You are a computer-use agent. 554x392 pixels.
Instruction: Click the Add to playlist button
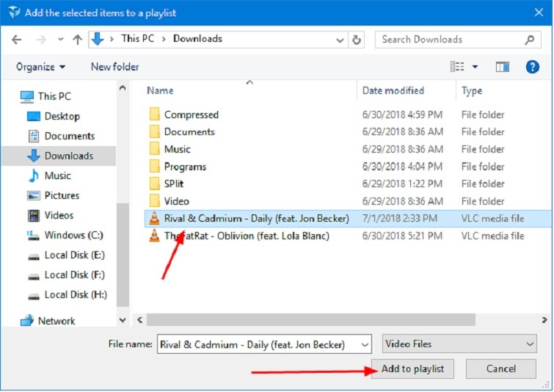click(412, 369)
